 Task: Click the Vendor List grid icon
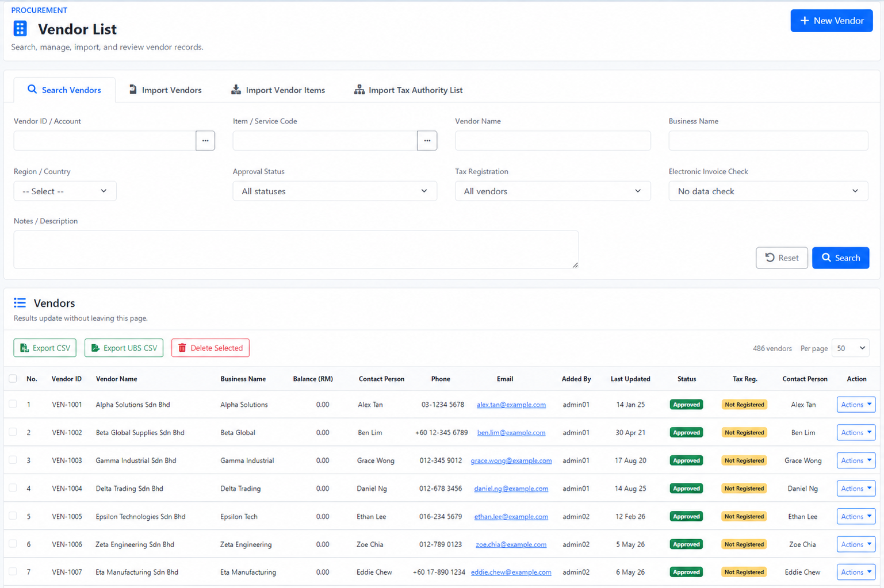(x=20, y=29)
